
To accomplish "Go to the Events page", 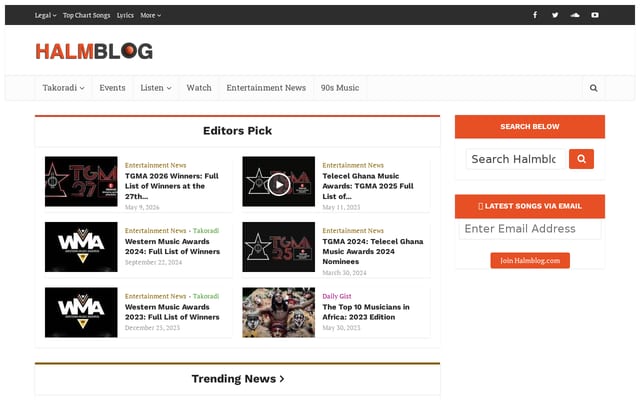I will coord(112,88).
